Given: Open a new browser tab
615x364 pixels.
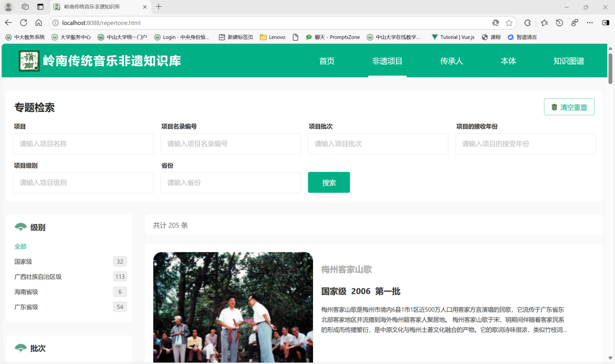Looking at the screenshot, I should pos(158,7).
